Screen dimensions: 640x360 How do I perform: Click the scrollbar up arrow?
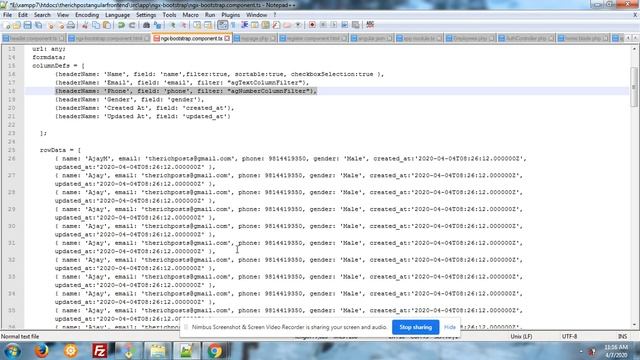coord(634,49)
